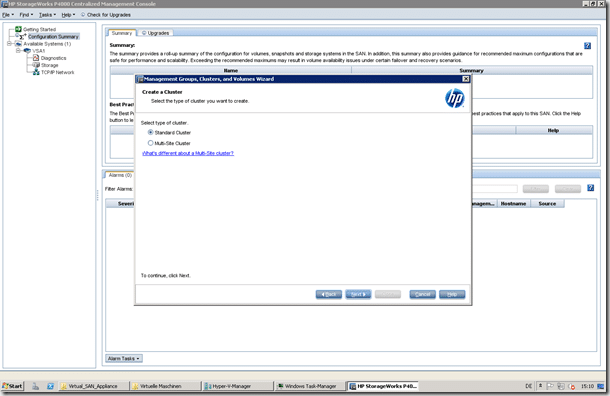This screenshot has width=610, height=396.
Task: Sort alarms by Source column
Action: pos(547,204)
